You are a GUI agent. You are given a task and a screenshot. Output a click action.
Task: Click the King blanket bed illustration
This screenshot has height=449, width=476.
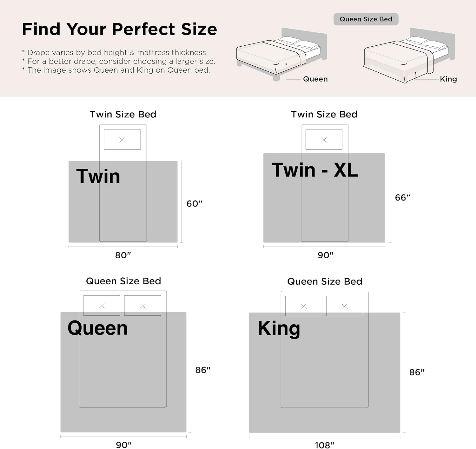409,56
